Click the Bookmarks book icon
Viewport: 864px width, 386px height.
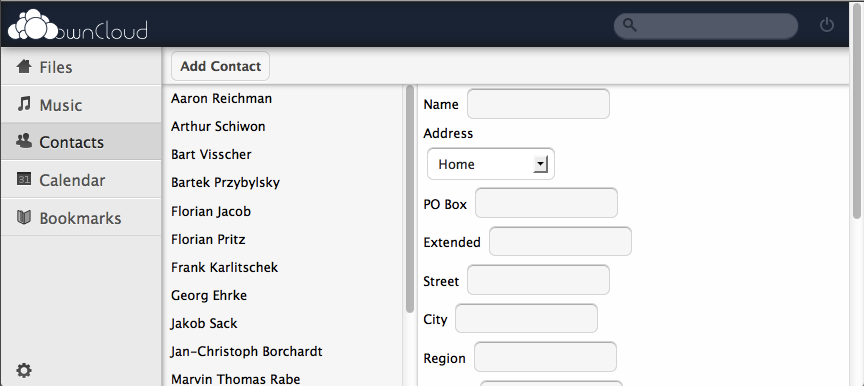24,218
